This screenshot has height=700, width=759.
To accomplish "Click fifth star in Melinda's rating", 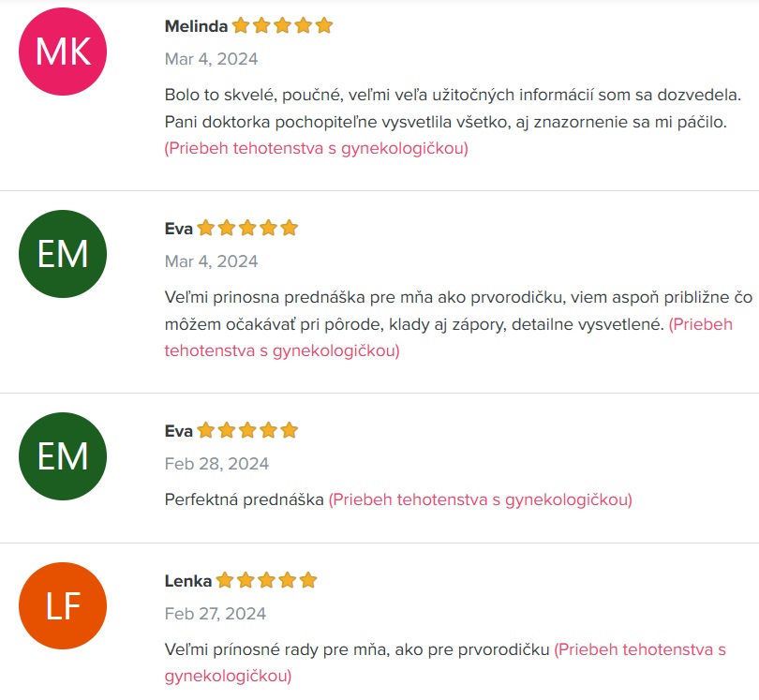I will point(324,25).
